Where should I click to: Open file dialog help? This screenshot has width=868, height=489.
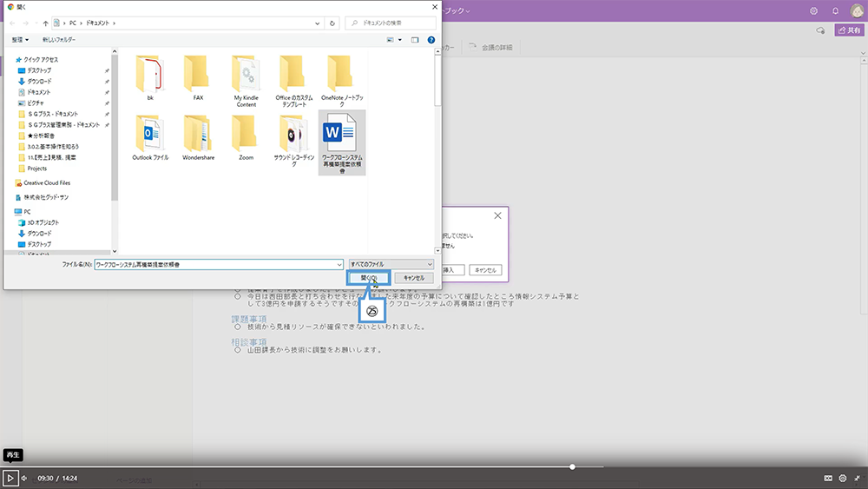pyautogui.click(x=431, y=40)
